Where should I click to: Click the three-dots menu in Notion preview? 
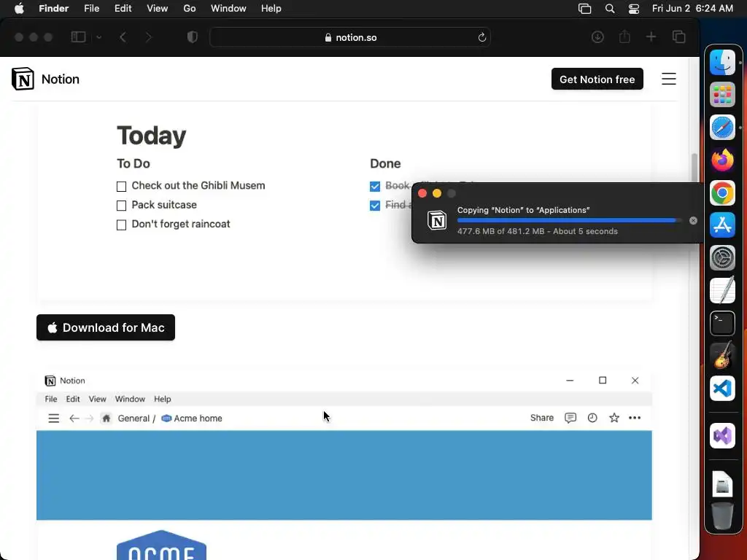point(635,418)
